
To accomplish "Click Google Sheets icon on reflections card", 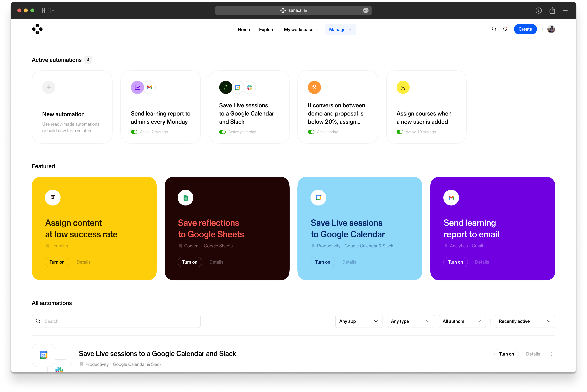I will pyautogui.click(x=185, y=198).
